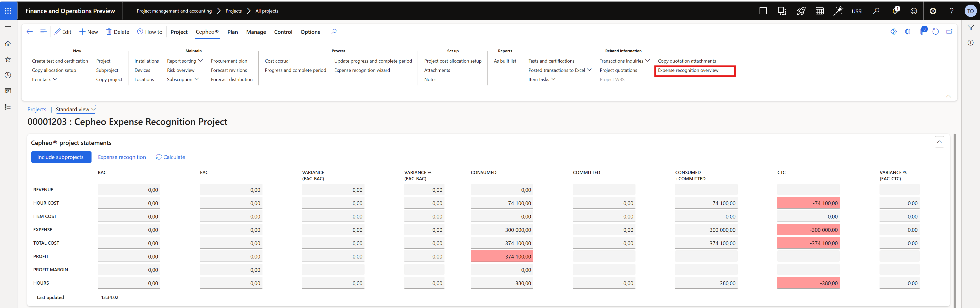This screenshot has width=980, height=308.
Task: Click the HOUR COST CTC red cell
Action: pos(808,203)
